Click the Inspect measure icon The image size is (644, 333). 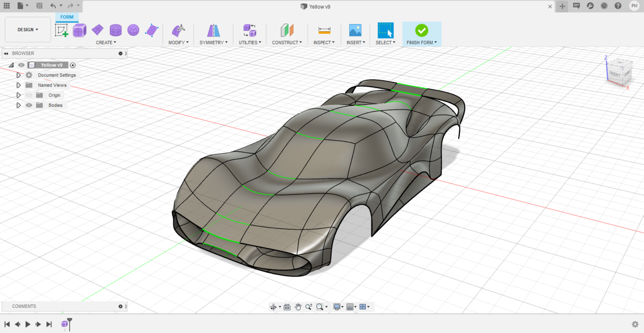[324, 30]
